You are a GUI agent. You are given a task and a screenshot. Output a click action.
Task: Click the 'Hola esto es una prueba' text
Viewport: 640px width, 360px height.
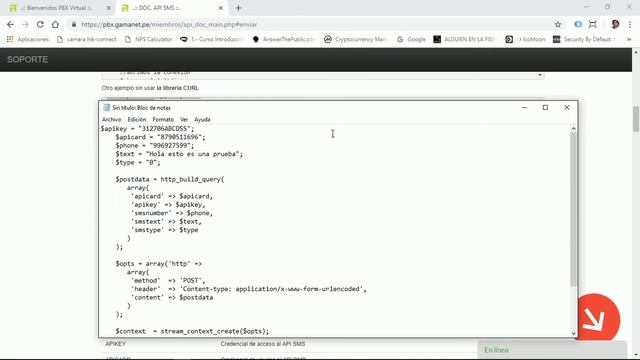(x=192, y=154)
